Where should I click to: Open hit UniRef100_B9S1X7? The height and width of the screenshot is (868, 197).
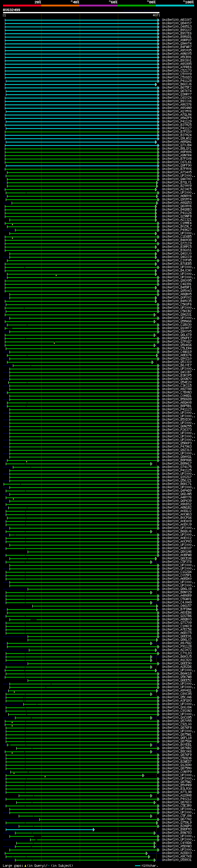point(177,30)
